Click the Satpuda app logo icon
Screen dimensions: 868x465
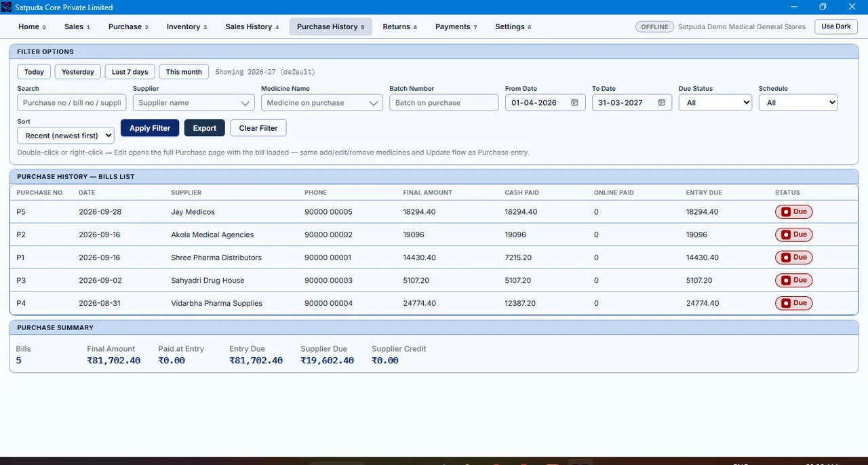click(x=7, y=7)
